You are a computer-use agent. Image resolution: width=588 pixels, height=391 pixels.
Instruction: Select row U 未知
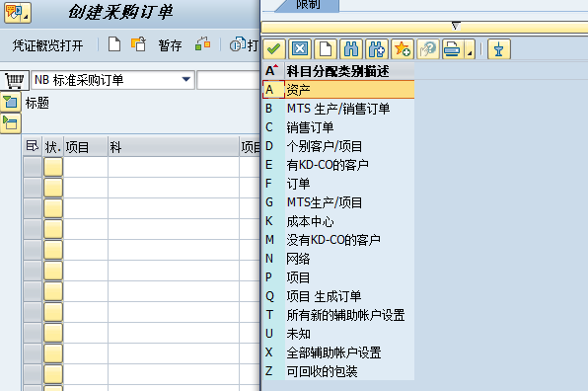coord(338,334)
